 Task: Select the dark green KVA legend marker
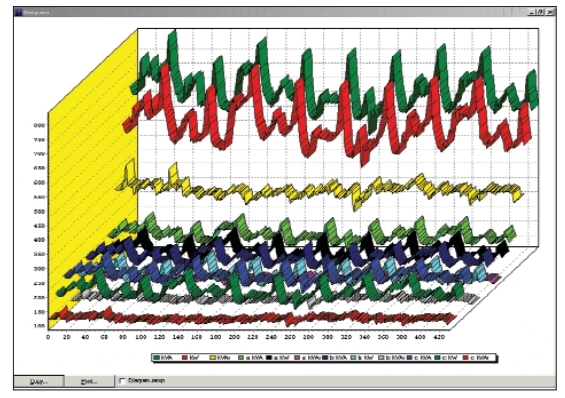tap(157, 358)
